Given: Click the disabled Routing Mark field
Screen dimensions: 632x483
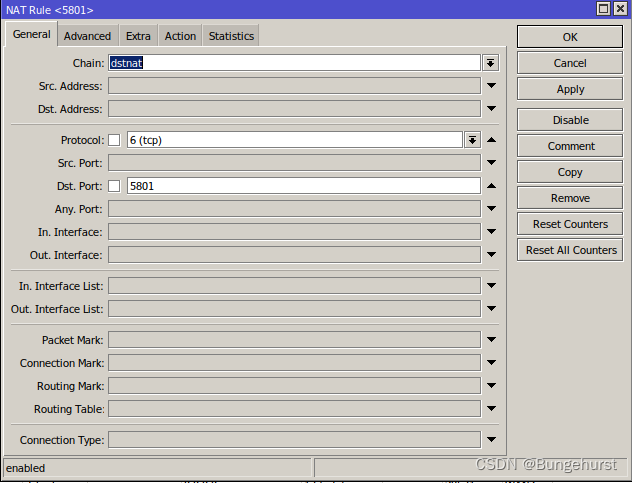Looking at the screenshot, I should click(294, 385).
